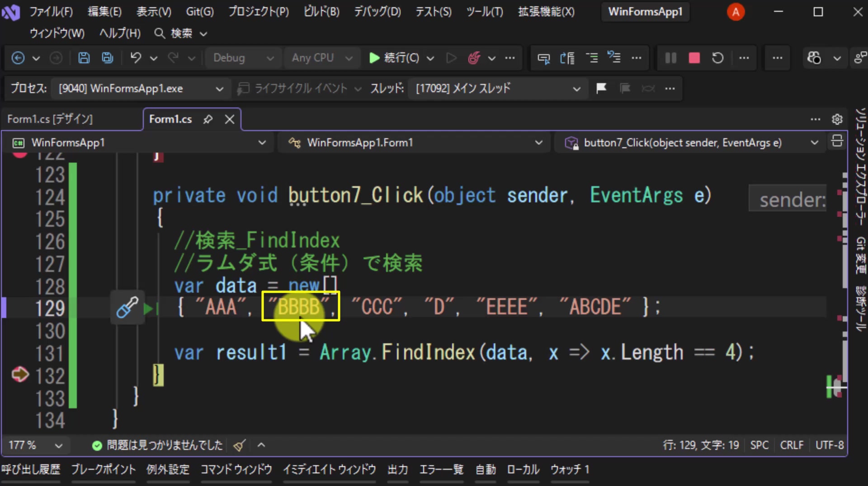Click the thread flag icon
868x486 pixels.
point(601,88)
